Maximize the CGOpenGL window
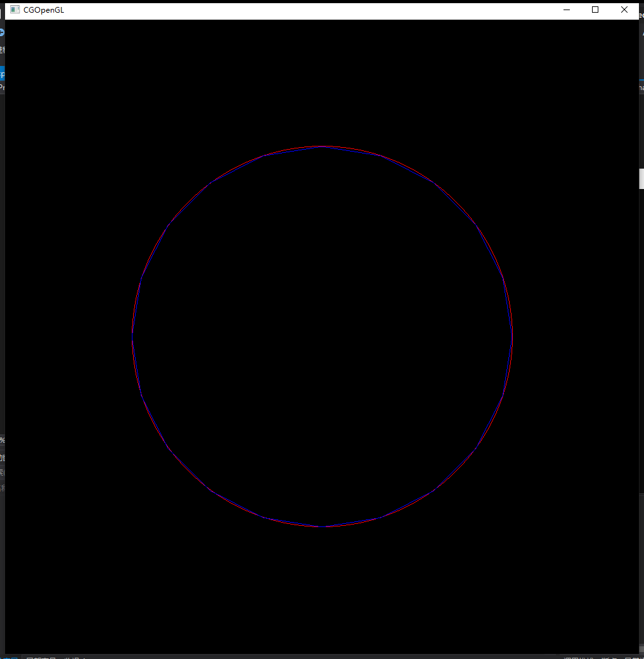This screenshot has height=659, width=644. 595,10
